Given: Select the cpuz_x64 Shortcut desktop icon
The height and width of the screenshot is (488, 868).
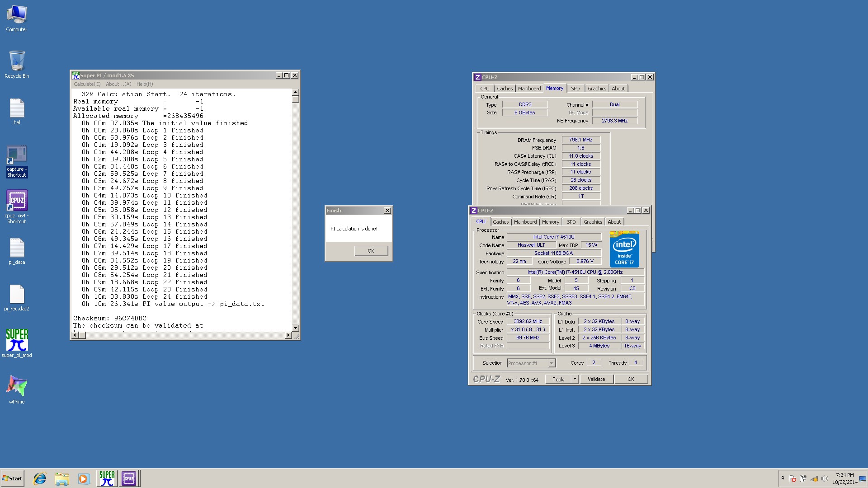Looking at the screenshot, I should coord(17,206).
